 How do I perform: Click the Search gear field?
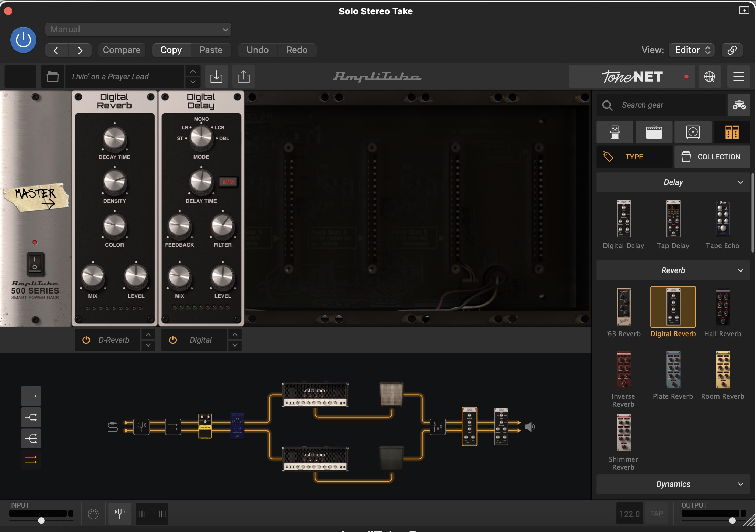point(661,105)
